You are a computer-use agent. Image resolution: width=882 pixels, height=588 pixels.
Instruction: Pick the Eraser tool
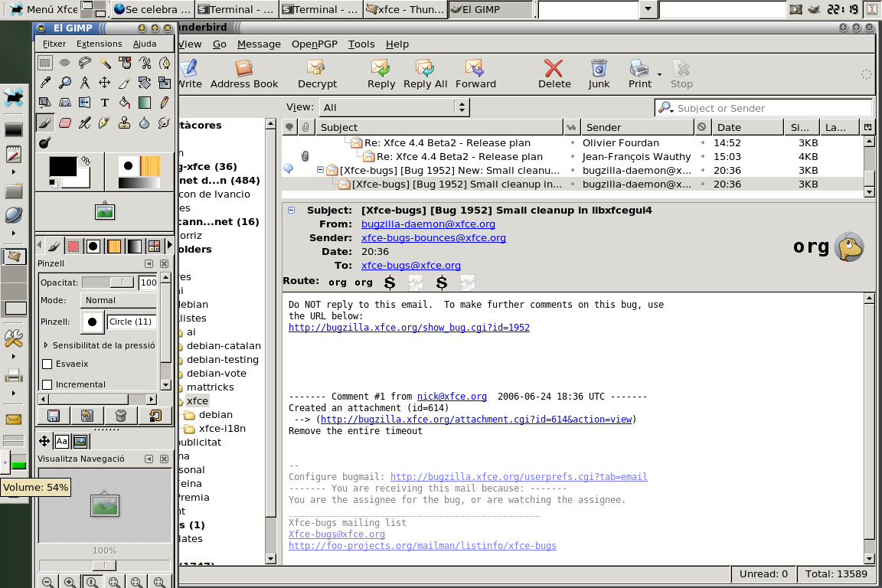pyautogui.click(x=65, y=122)
